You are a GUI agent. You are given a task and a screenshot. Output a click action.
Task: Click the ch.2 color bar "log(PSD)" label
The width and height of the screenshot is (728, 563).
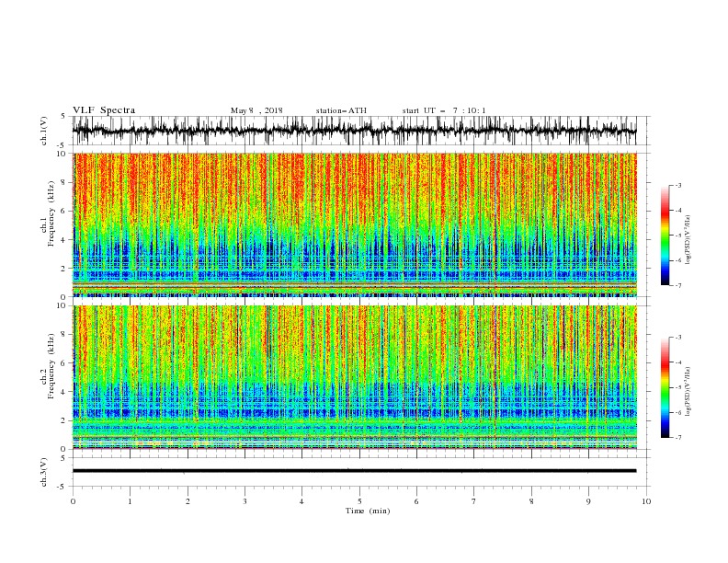[x=688, y=391]
